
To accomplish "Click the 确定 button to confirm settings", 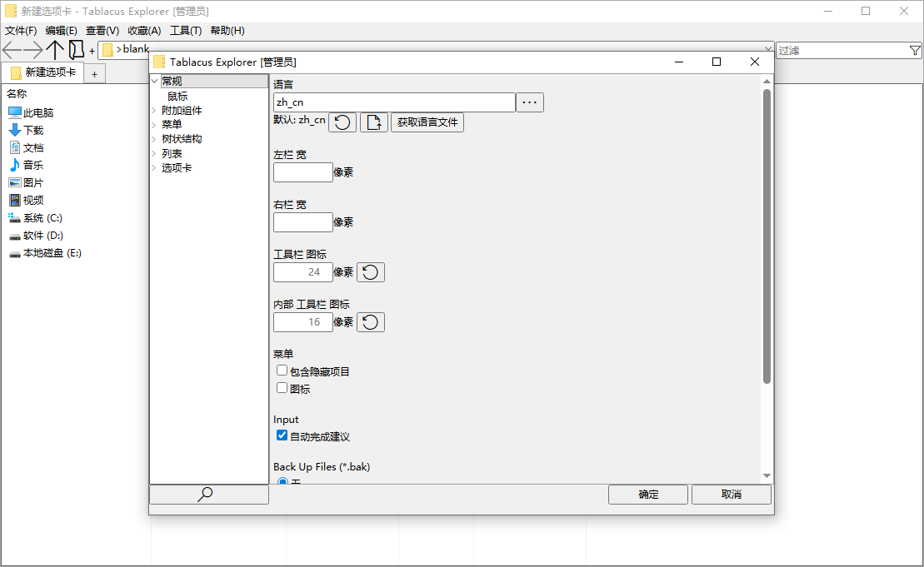I will (x=647, y=494).
